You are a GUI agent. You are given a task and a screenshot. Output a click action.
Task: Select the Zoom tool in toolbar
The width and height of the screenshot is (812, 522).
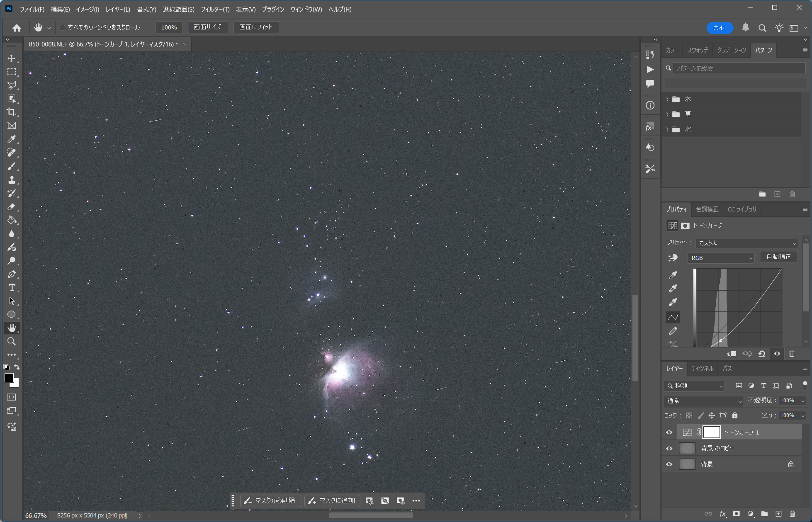click(x=12, y=342)
